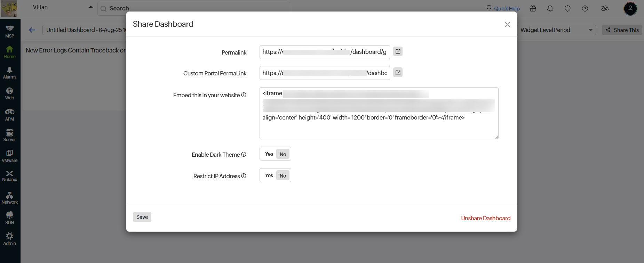Open Custom Portal PermaLink external icon
Image resolution: width=644 pixels, height=263 pixels.
pos(398,73)
